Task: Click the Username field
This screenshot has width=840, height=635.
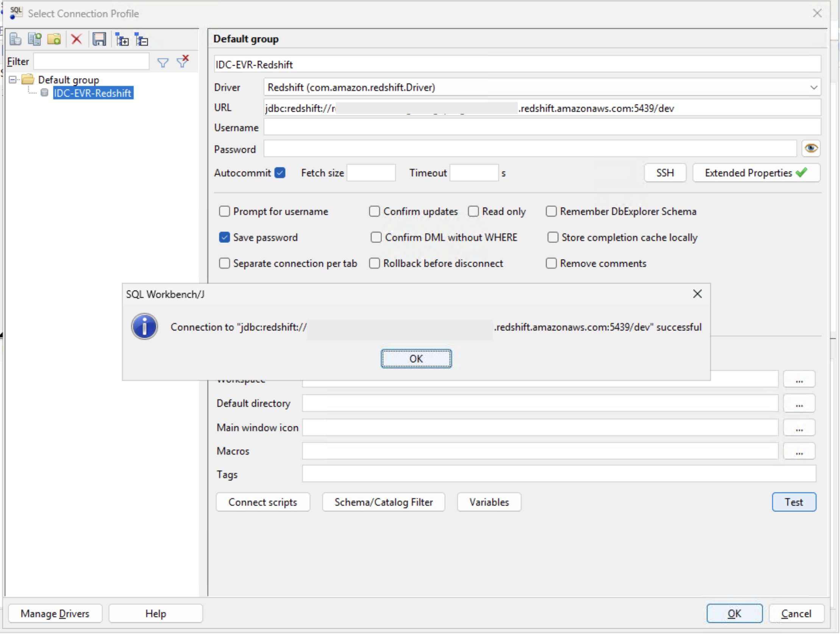Action: click(542, 128)
